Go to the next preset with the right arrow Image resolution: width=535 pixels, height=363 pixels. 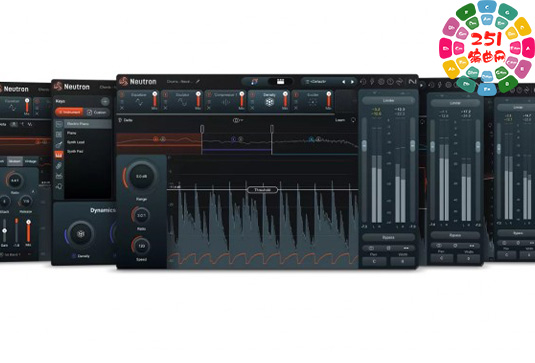(352, 82)
